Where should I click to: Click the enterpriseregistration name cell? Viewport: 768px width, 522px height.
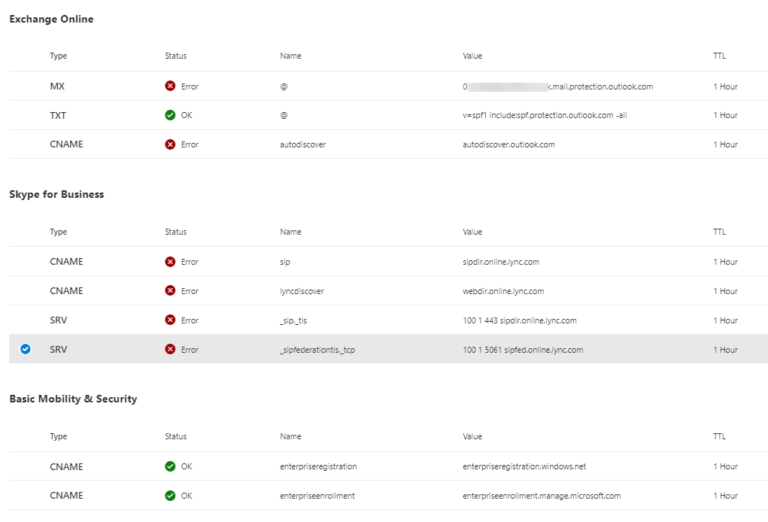[x=318, y=467]
